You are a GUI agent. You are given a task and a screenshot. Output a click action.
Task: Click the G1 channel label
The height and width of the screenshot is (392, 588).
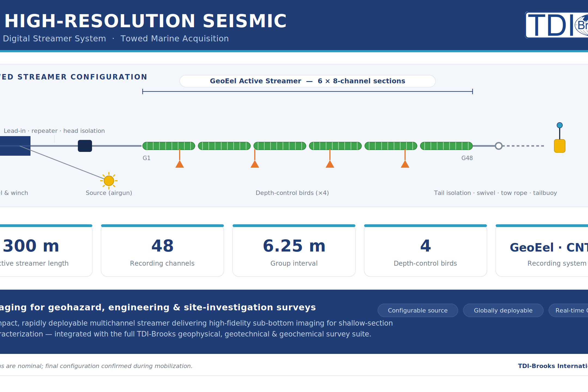pos(146,158)
